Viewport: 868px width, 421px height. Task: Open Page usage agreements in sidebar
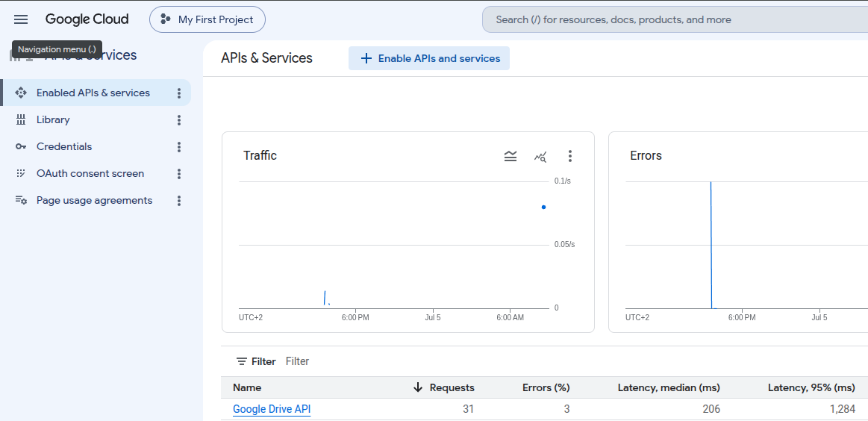coord(94,201)
